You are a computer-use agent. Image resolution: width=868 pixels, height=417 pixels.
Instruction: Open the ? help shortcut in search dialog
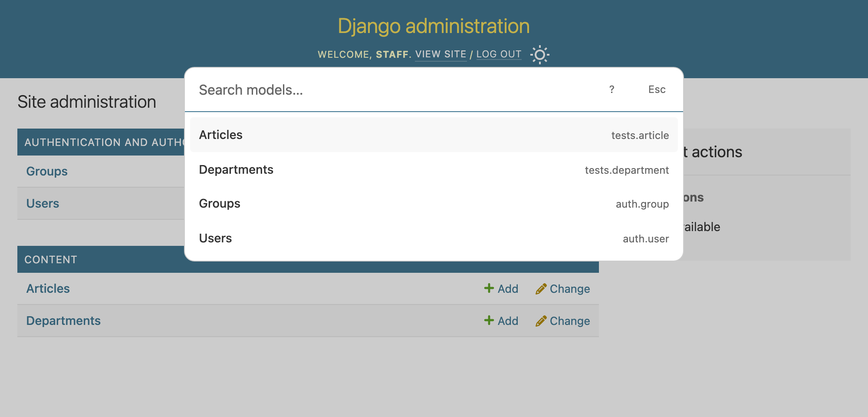[612, 89]
